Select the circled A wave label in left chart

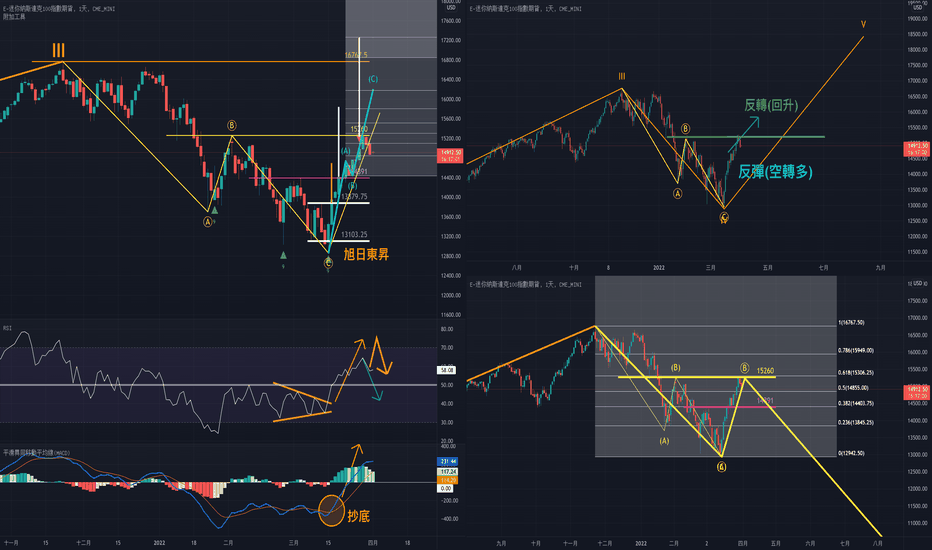tap(207, 222)
